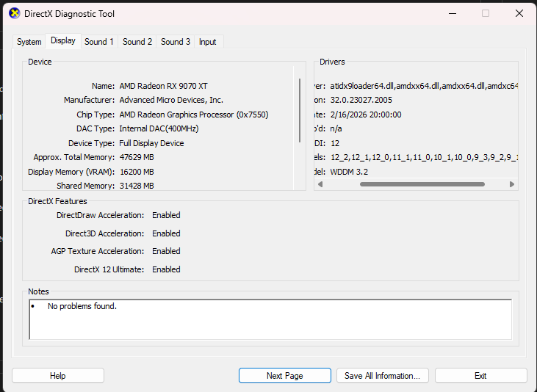537x392 pixels.
Task: Click the Device panel vertical scrollbar thumb
Action: (300, 110)
